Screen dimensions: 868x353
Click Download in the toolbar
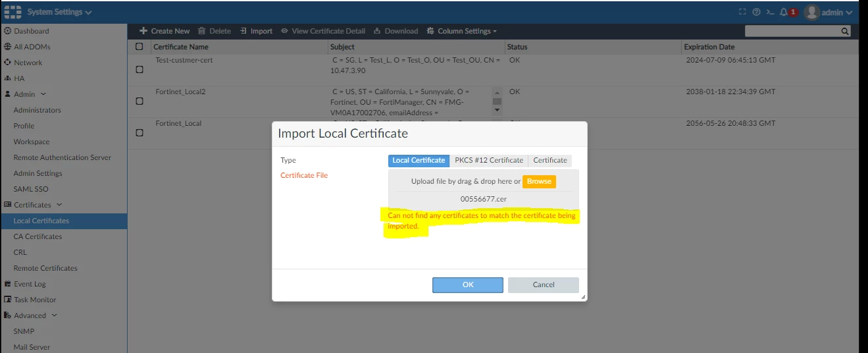click(x=396, y=31)
